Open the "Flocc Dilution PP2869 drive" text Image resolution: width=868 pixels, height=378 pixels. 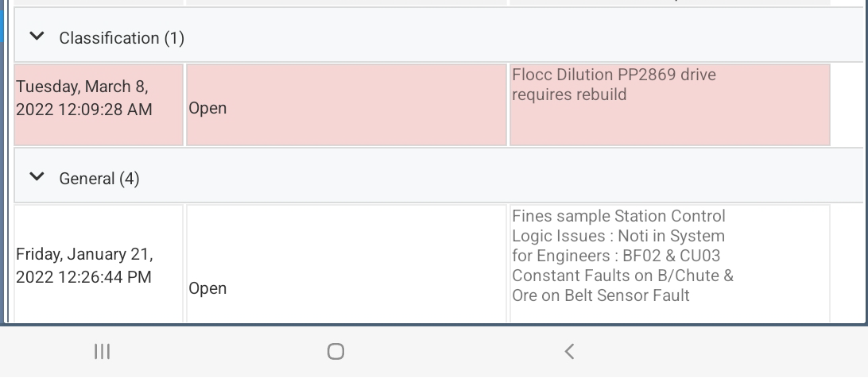coord(614,75)
